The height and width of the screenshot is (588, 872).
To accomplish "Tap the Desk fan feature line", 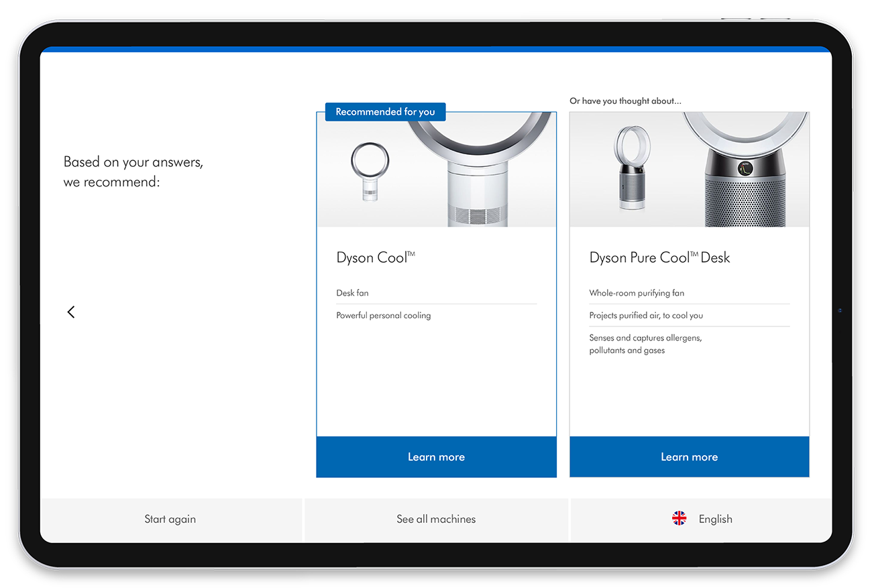I will [352, 293].
